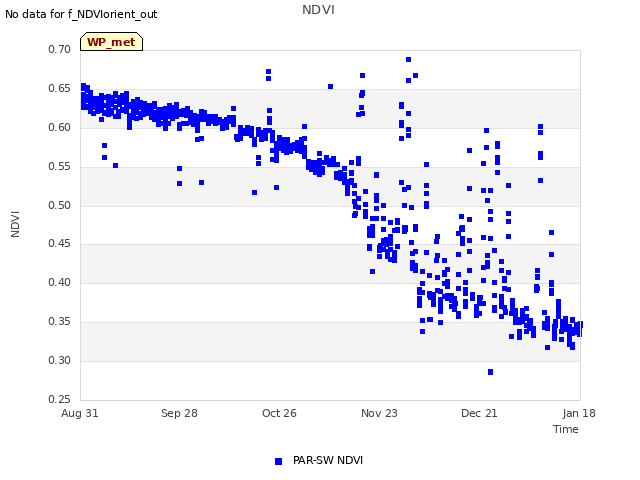Click the highest outlier point near 0.69
This screenshot has height=480, width=640.
[408, 60]
